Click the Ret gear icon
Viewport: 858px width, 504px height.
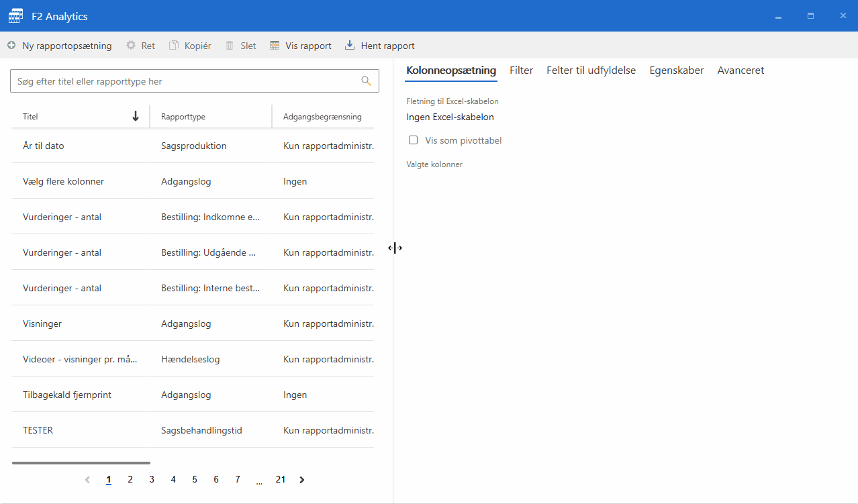pyautogui.click(x=131, y=46)
